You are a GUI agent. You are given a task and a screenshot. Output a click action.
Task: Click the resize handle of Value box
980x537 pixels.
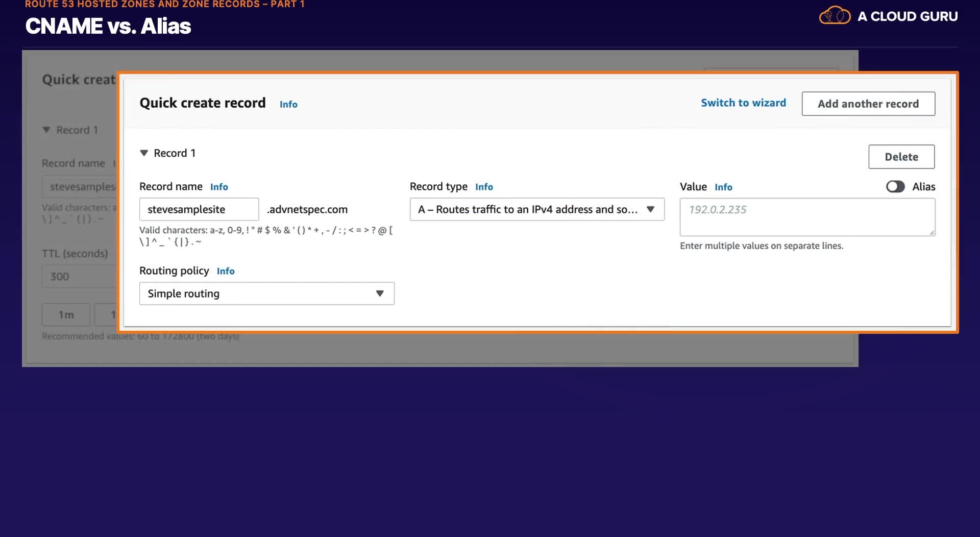[x=932, y=232]
